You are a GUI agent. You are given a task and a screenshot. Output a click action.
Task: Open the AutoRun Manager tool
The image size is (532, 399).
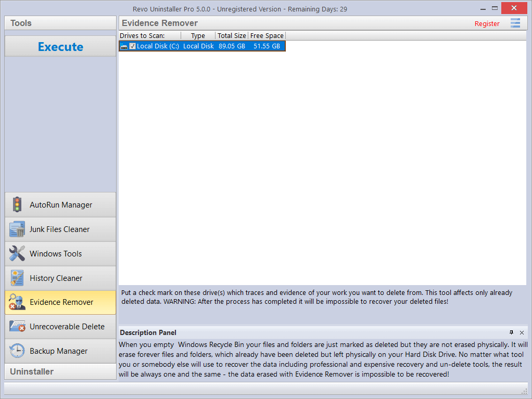point(60,205)
